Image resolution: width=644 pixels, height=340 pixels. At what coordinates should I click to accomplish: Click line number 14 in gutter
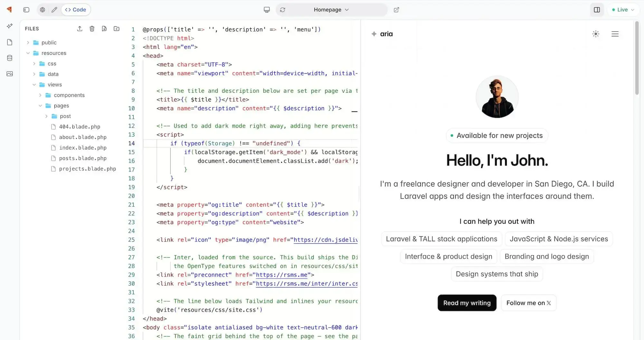click(131, 143)
